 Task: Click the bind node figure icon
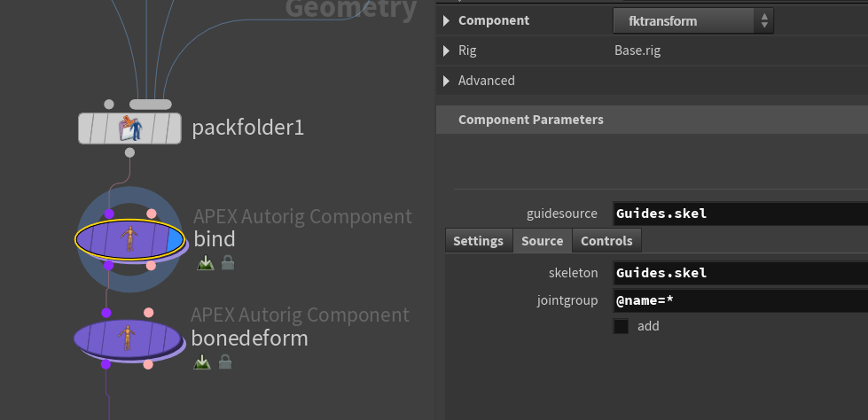(130, 238)
